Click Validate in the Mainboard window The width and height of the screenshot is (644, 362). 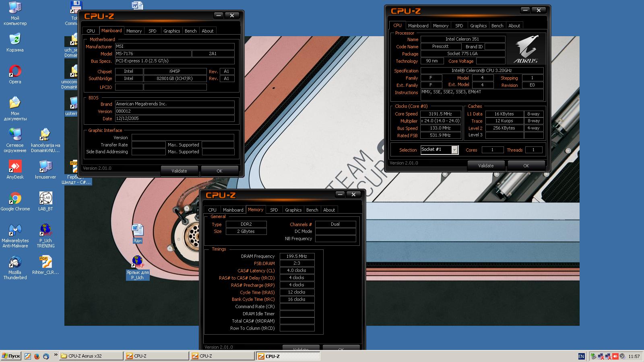coord(179,171)
